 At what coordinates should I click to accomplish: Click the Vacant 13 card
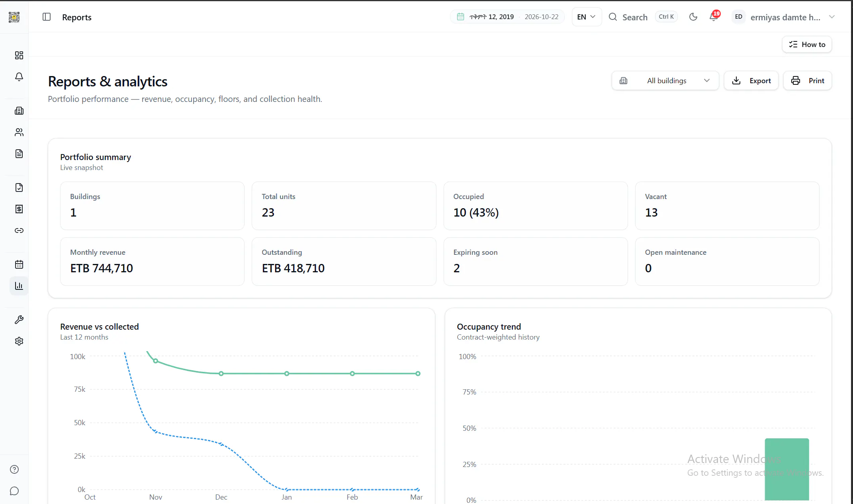(x=727, y=206)
